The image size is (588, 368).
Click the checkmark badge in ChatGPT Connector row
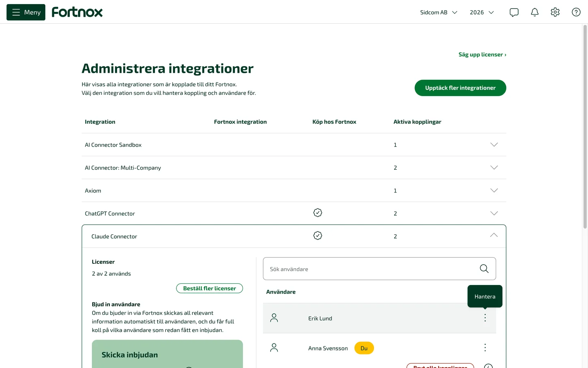(318, 213)
